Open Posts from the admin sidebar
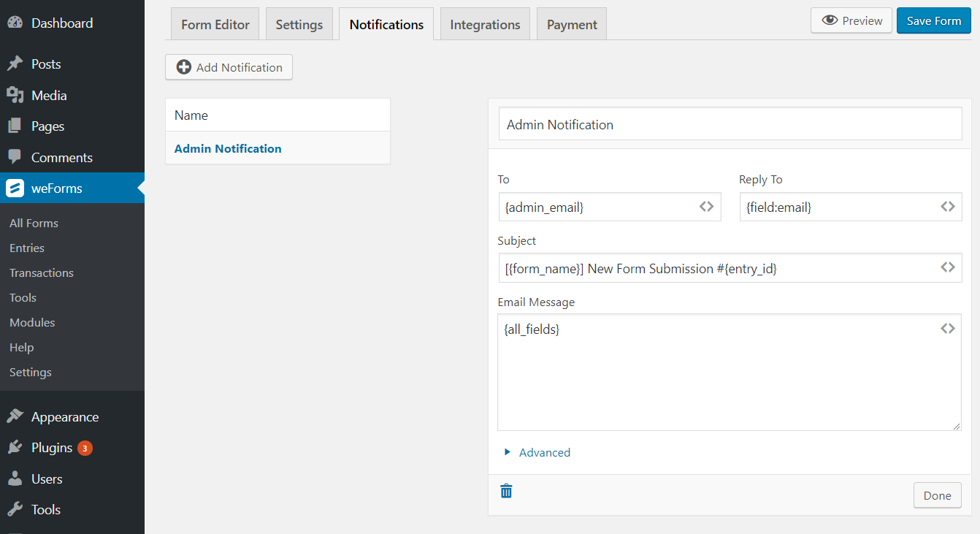 point(46,64)
